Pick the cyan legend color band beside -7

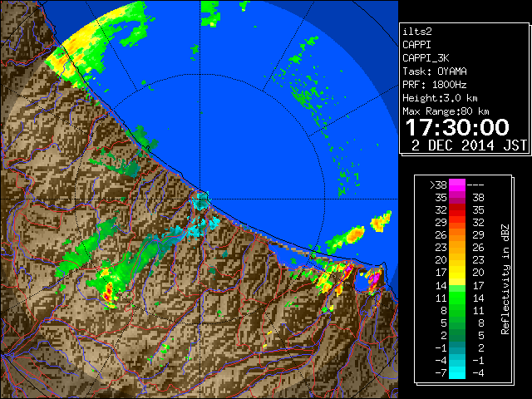coord(457,373)
